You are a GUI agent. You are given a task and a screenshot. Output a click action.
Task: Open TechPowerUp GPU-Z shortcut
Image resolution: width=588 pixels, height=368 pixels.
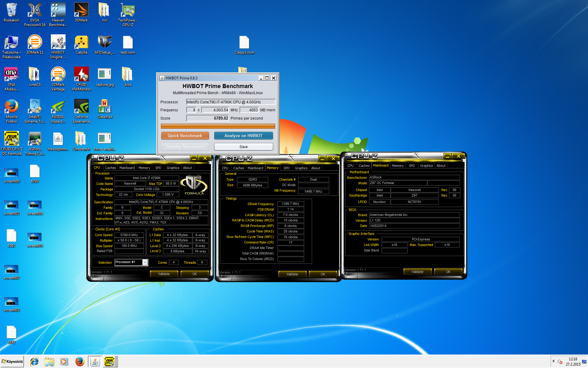(128, 14)
